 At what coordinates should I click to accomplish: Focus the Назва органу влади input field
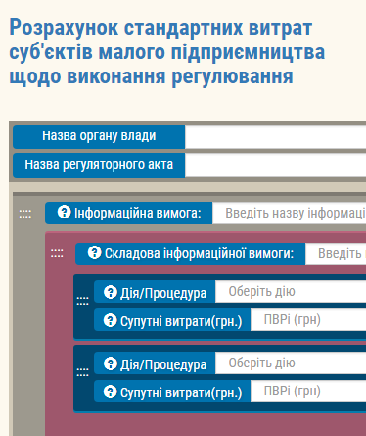275,137
